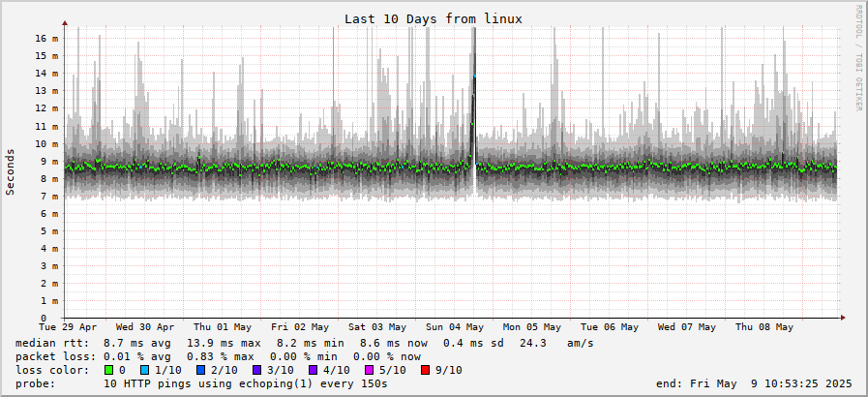Click the '8.2 ms min' value
Screen dimensions: 868x397
(311, 344)
